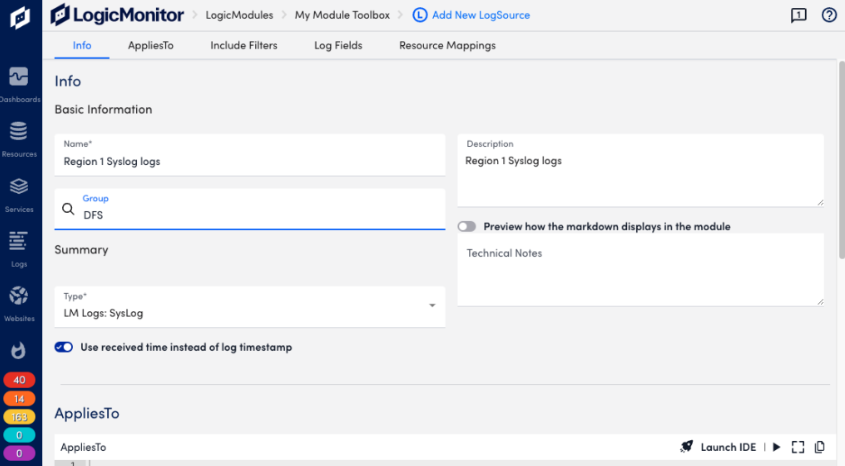Click the Name input field
This screenshot has height=466, width=845.
(250, 155)
